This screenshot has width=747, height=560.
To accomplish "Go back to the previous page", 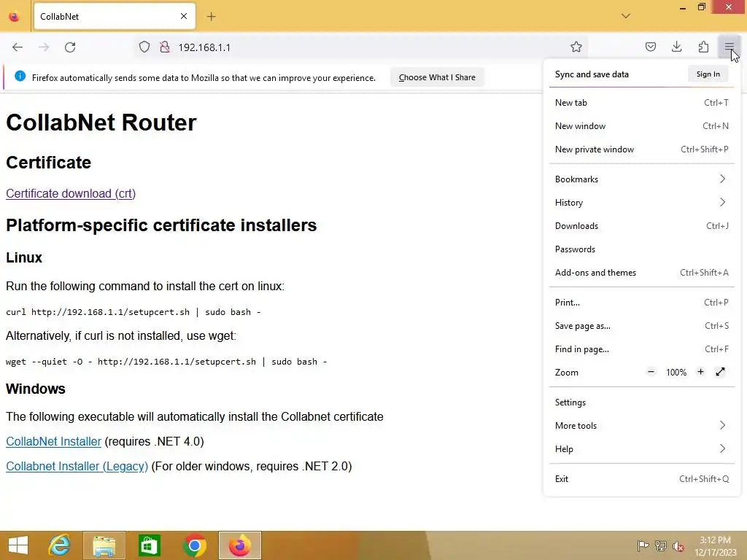I will [x=18, y=47].
